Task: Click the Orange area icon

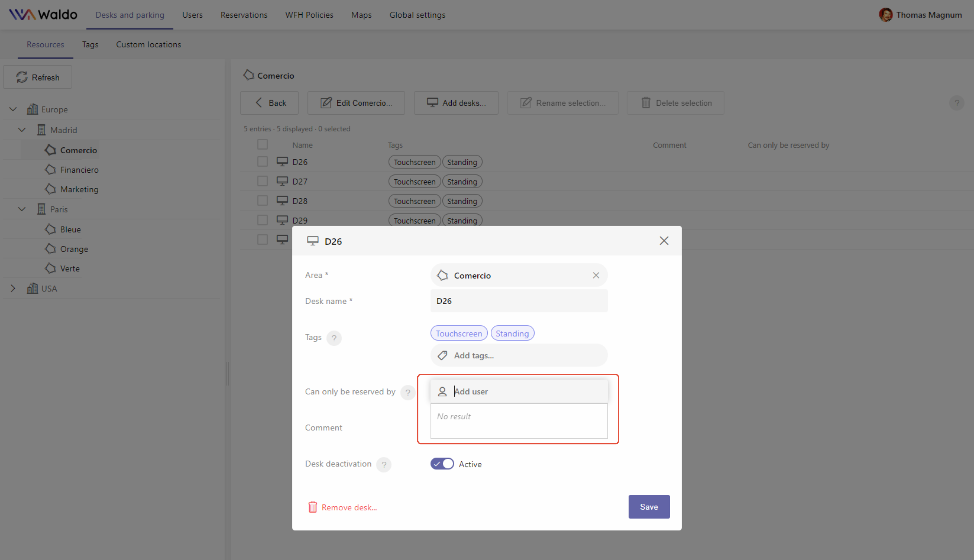Action: (x=50, y=249)
